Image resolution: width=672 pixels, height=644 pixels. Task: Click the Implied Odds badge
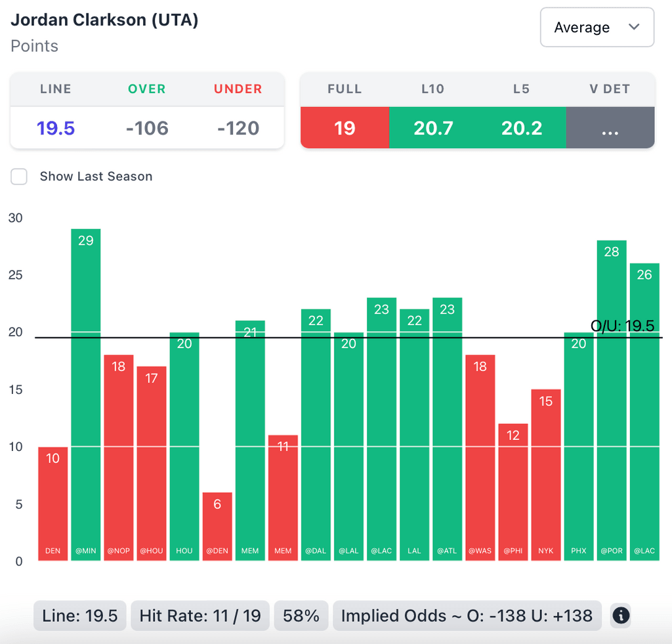(x=467, y=616)
